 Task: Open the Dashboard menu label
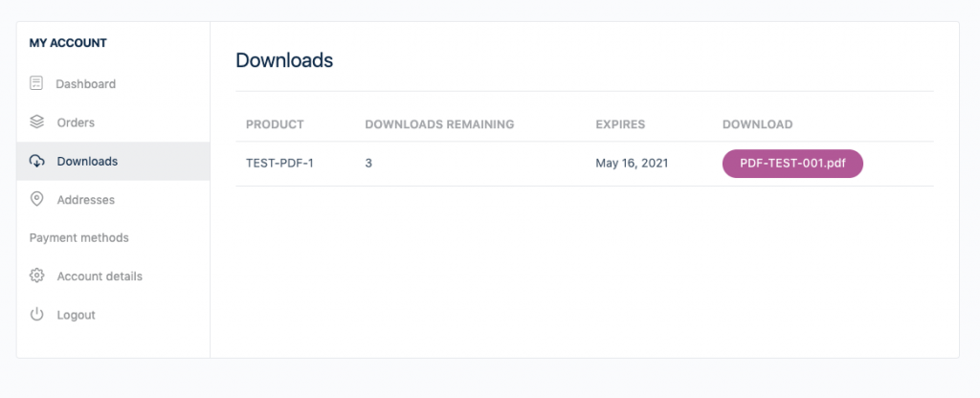86,84
